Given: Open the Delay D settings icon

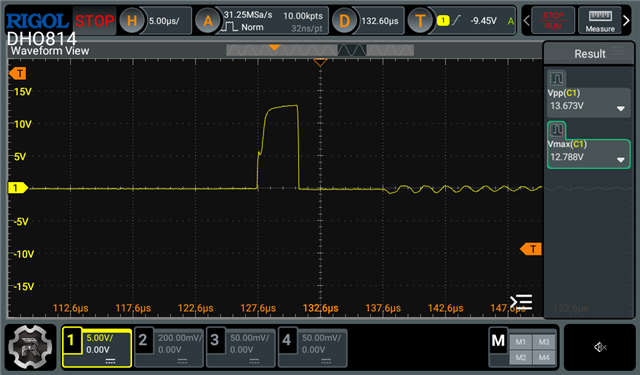Looking at the screenshot, I should tap(344, 20).
